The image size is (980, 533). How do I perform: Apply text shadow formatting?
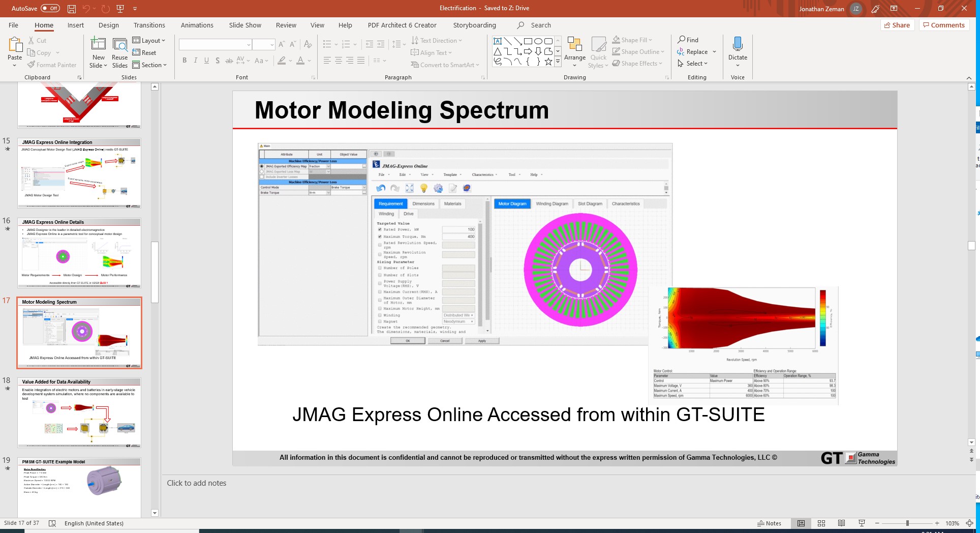pos(218,61)
